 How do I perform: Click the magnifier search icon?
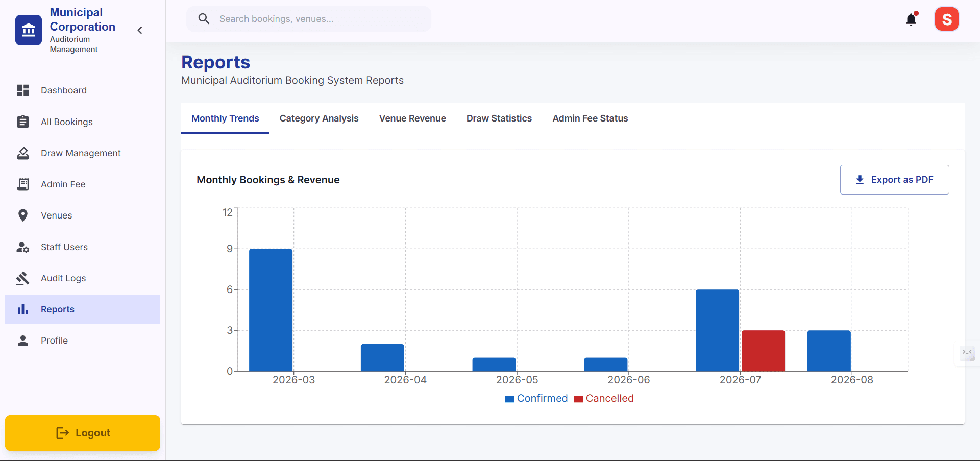pos(204,19)
